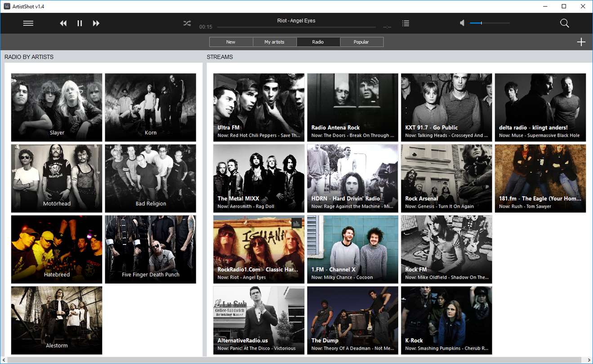This screenshot has height=364, width=593.
Task: Play the Rock Arsenal stream
Action: pos(446,178)
